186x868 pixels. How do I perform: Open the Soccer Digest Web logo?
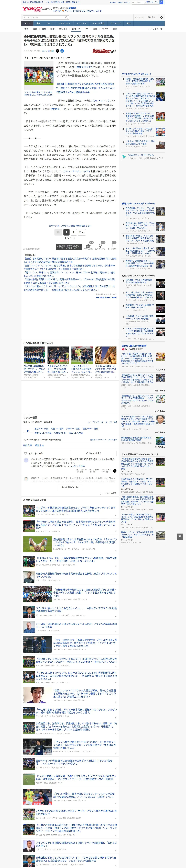(x=104, y=51)
